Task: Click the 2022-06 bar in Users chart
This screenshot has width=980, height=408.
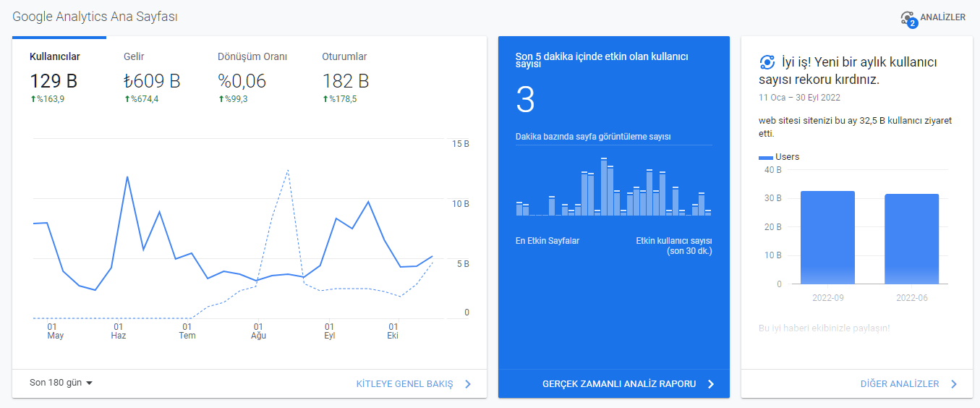Action: click(911, 239)
